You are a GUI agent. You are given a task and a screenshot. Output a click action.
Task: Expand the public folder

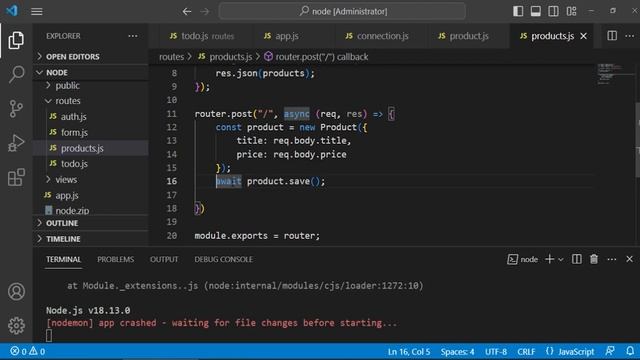pos(91,85)
